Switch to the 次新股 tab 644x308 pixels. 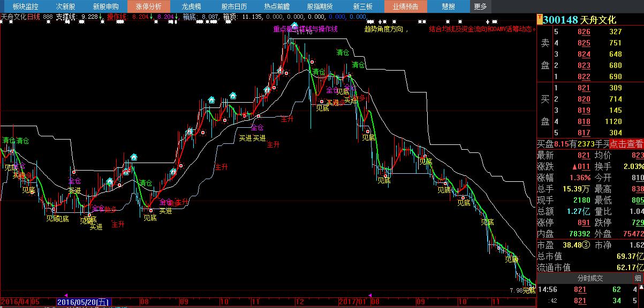point(65,6)
